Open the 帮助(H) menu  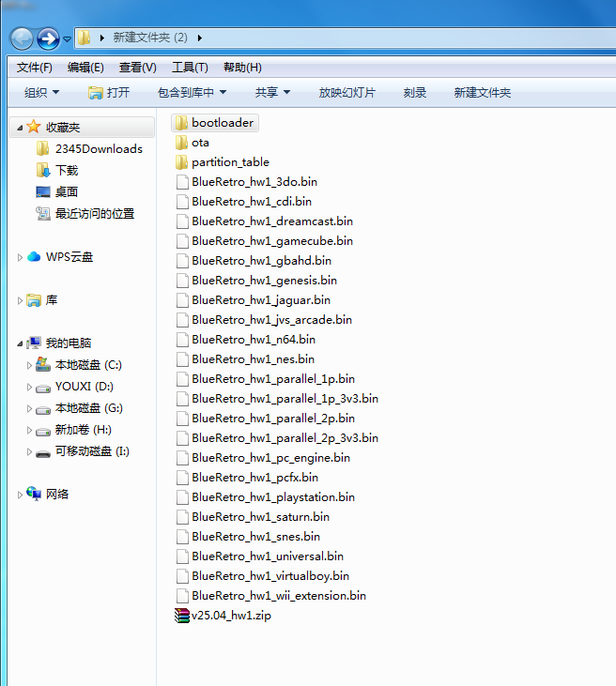pos(242,68)
